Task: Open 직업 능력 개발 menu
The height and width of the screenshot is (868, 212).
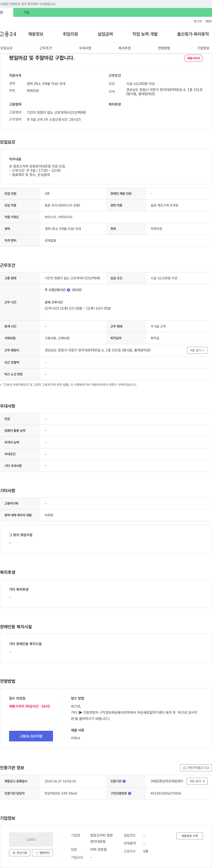Action: [145, 34]
